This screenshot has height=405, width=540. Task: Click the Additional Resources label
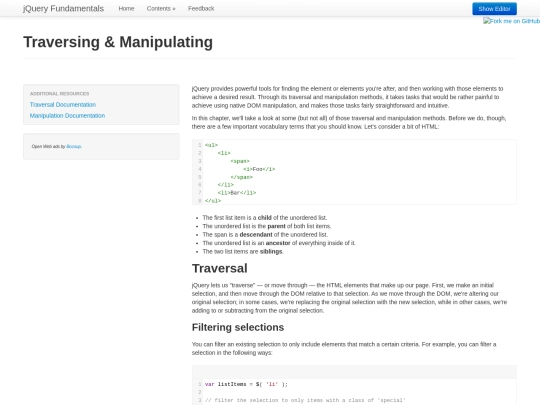59,94
